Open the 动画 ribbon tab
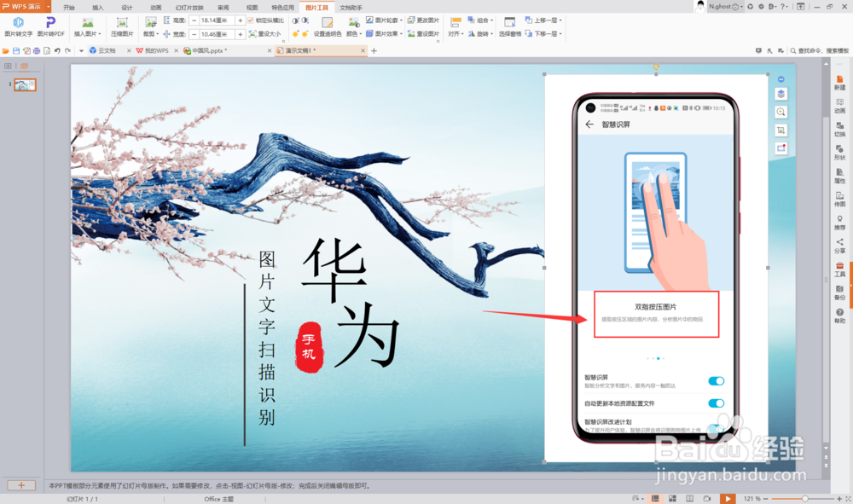The height and width of the screenshot is (504, 853). coord(155,8)
